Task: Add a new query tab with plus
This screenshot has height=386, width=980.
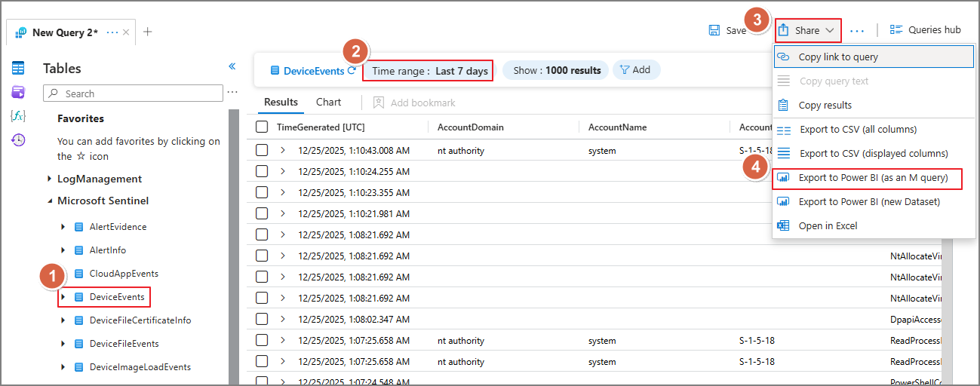Action: pyautogui.click(x=147, y=32)
